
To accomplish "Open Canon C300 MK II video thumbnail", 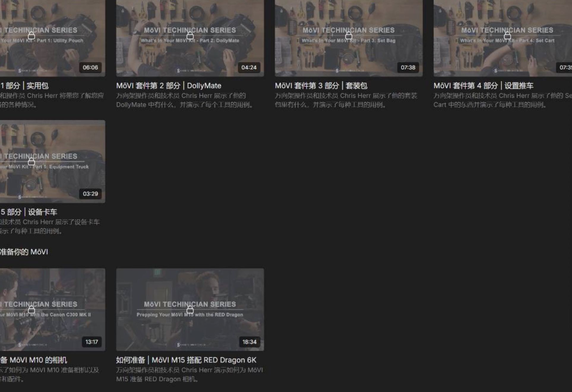I will [53, 310].
